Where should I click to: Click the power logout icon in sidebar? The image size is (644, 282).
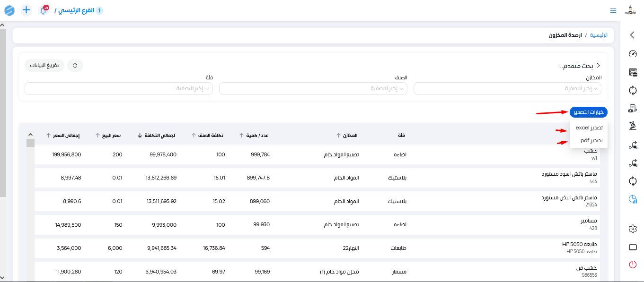(633, 265)
